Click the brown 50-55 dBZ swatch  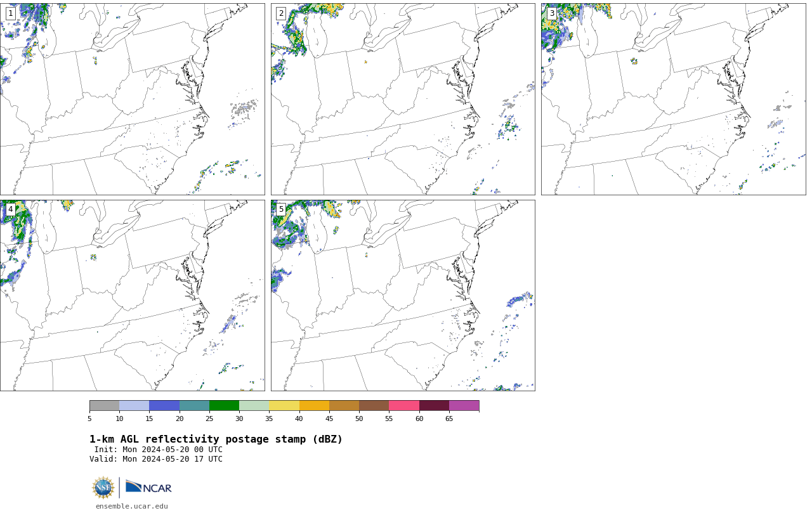(374, 406)
